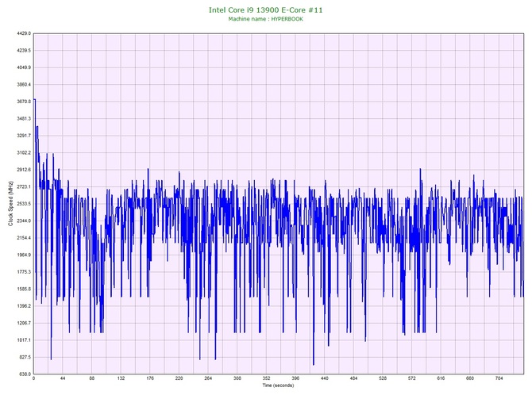Click the 88 tick on time axis
The width and height of the screenshot is (532, 399).
(91, 378)
